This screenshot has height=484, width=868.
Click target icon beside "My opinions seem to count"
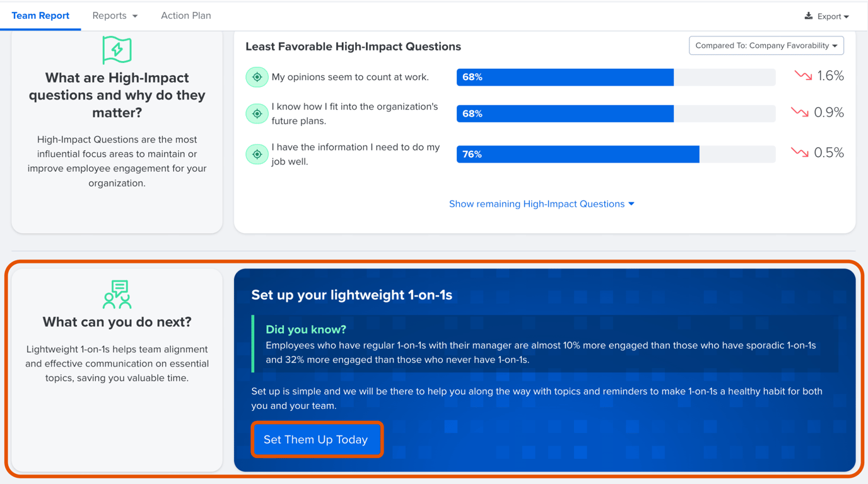pyautogui.click(x=257, y=77)
